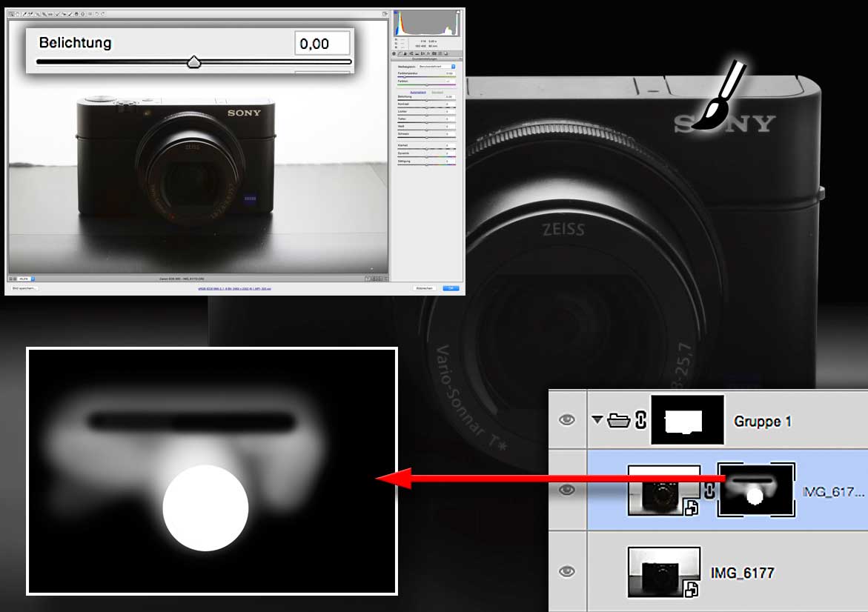This screenshot has width=868, height=612.
Task: Click the Gruppe 1 layer name
Action: pos(762,421)
